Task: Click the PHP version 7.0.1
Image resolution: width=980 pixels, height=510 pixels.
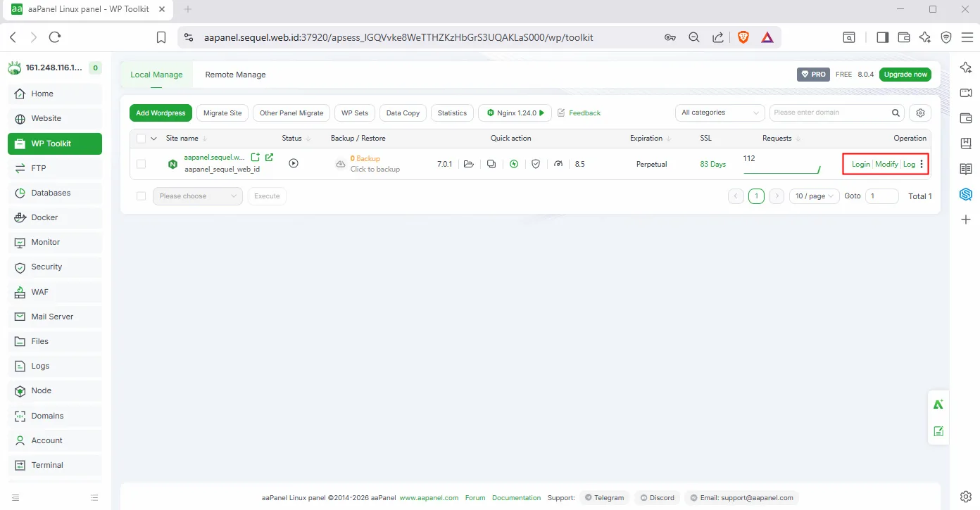Action: point(445,164)
